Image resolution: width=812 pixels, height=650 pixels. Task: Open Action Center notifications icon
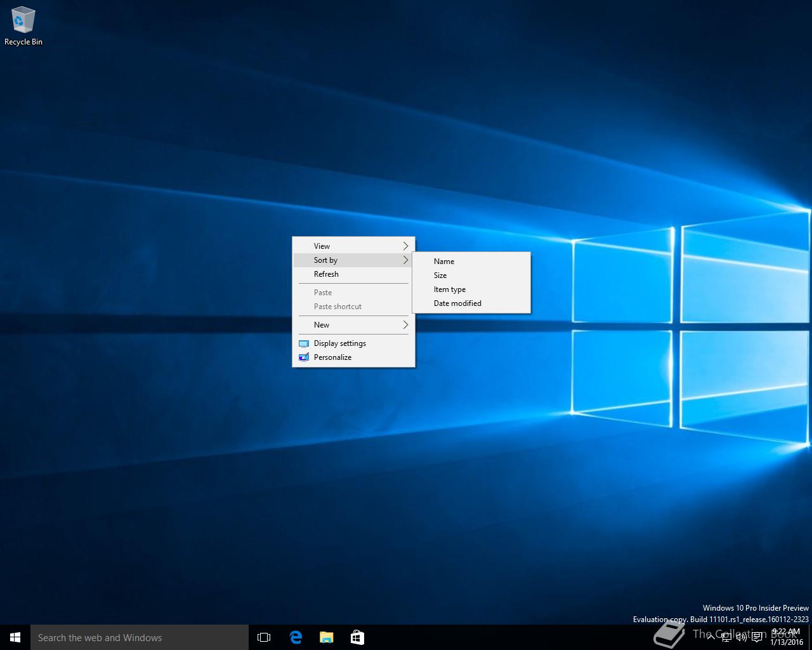pyautogui.click(x=757, y=637)
